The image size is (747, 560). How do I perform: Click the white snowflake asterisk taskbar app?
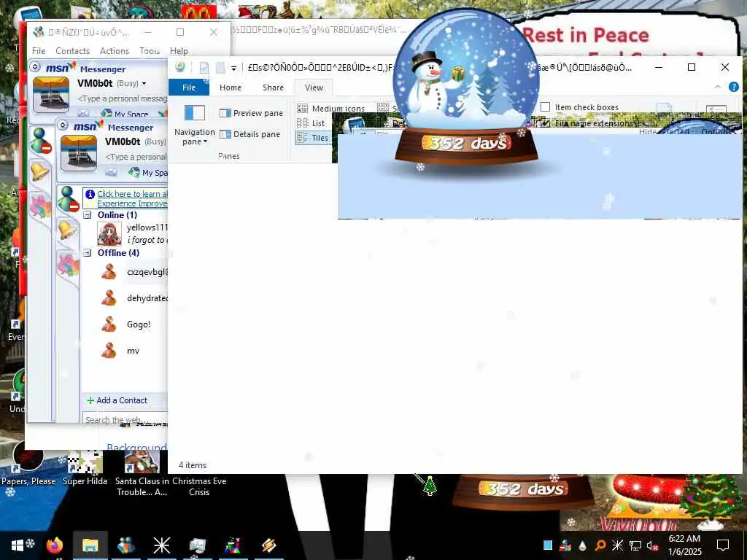click(161, 545)
